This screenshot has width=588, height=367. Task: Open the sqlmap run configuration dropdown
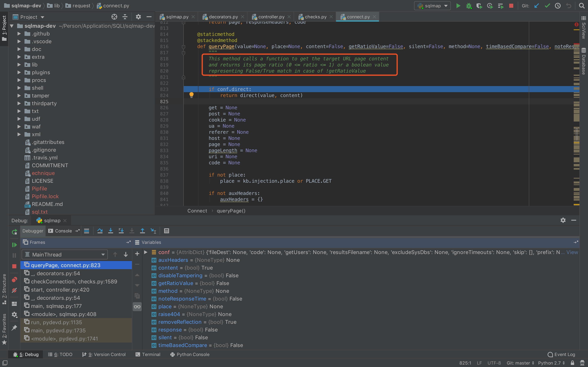(432, 6)
